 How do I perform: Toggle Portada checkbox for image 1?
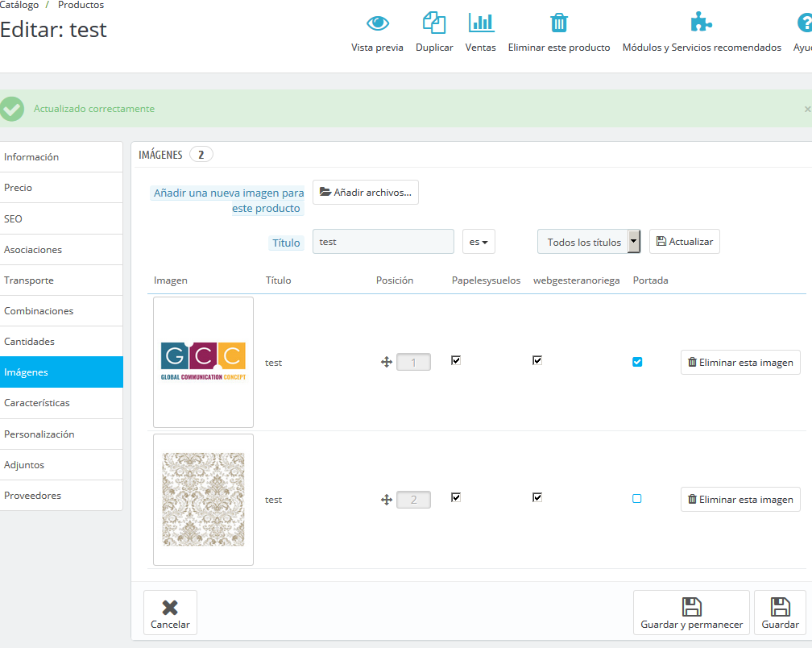pos(637,362)
